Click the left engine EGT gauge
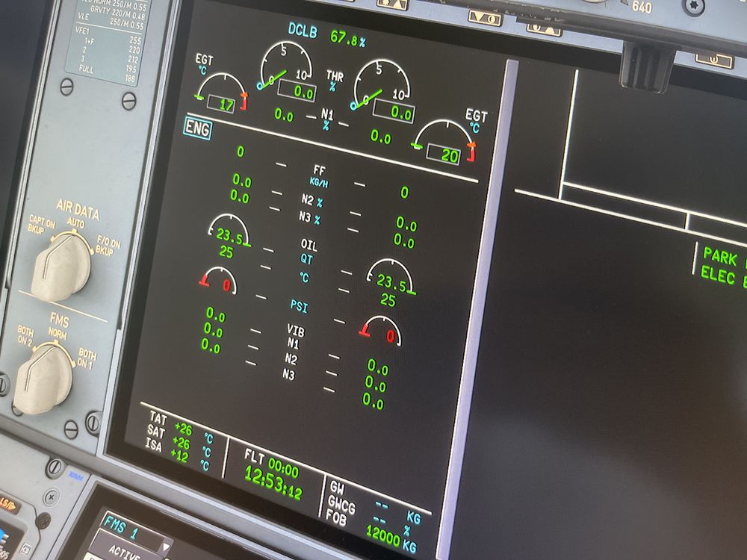Image resolution: width=747 pixels, height=560 pixels. (x=219, y=93)
